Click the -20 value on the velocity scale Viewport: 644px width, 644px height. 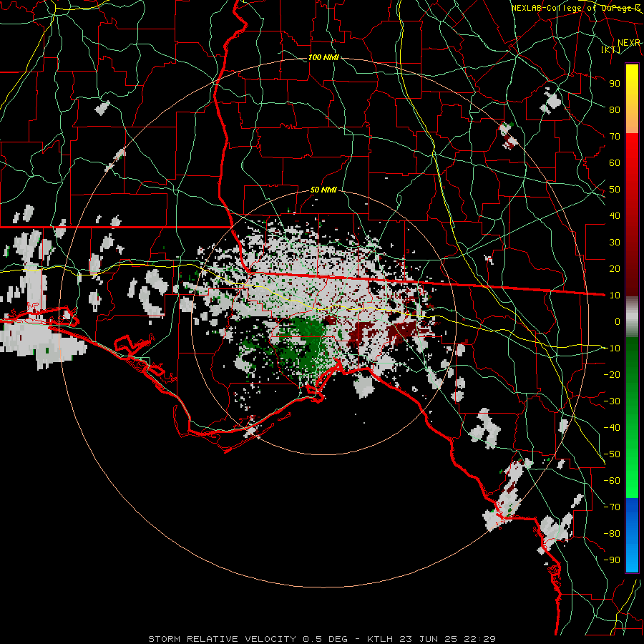click(612, 374)
